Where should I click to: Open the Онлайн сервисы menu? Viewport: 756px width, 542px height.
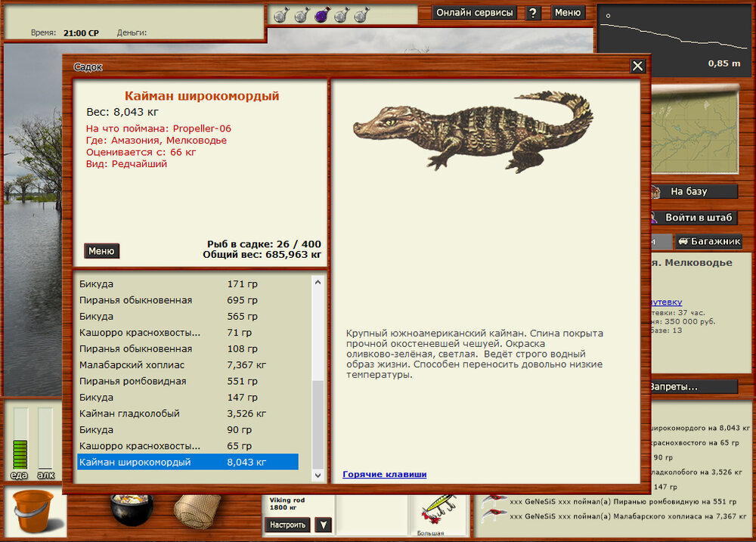476,13
